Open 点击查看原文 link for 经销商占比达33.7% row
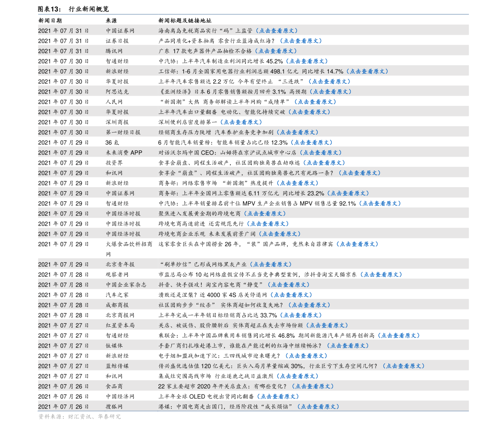Screen dimensions: 504x428 (x=301, y=315)
